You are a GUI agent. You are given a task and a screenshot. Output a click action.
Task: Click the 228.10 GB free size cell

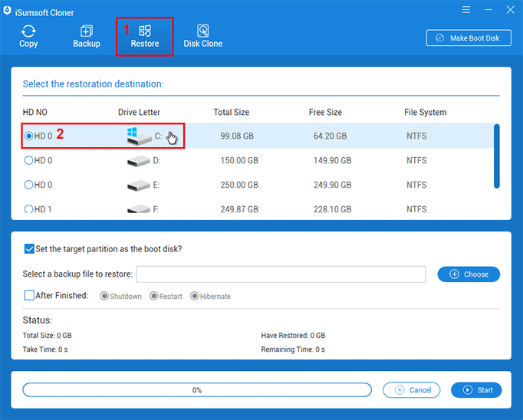coord(332,209)
